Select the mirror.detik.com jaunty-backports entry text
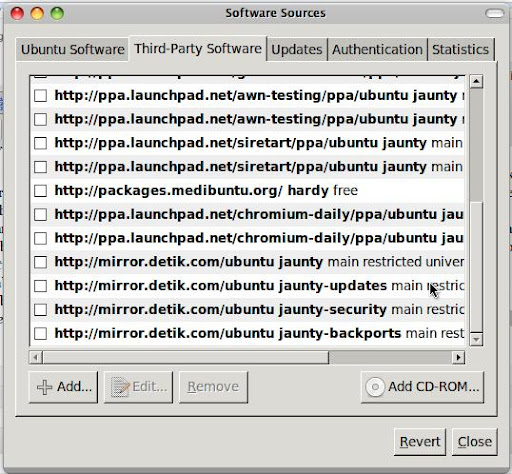The height and width of the screenshot is (474, 512). tap(259, 333)
